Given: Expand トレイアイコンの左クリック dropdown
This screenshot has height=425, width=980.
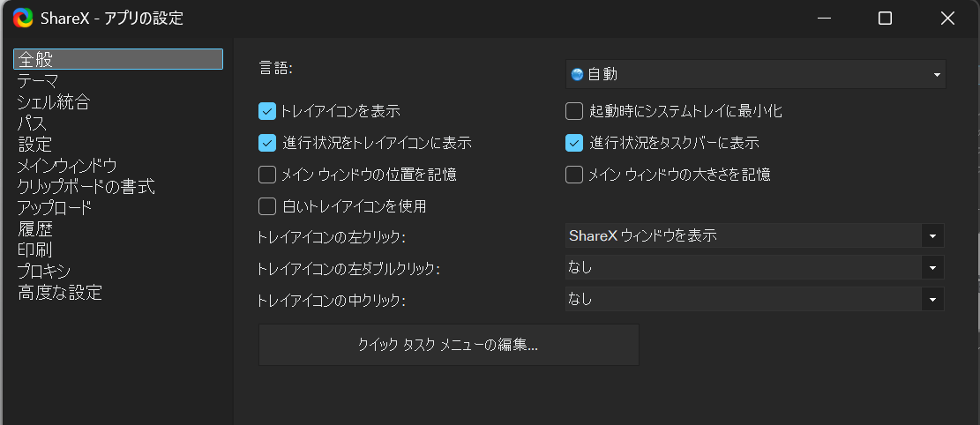Looking at the screenshot, I should pyautogui.click(x=755, y=235).
